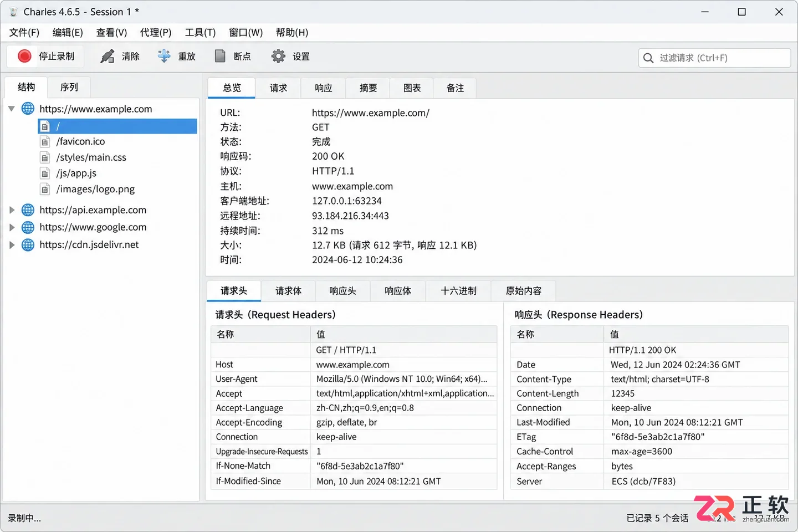Click the 过滤请求 search field
Screen dimensions: 798x532
point(714,58)
